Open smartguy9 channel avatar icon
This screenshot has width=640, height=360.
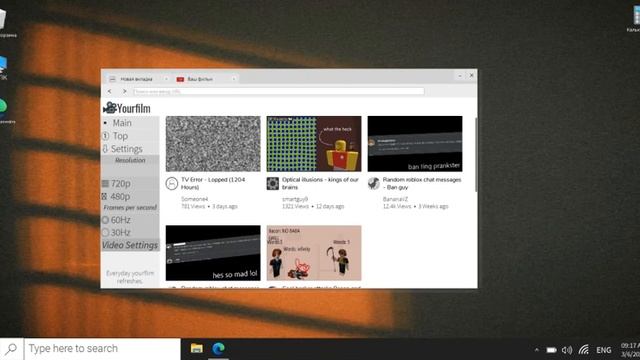[273, 183]
